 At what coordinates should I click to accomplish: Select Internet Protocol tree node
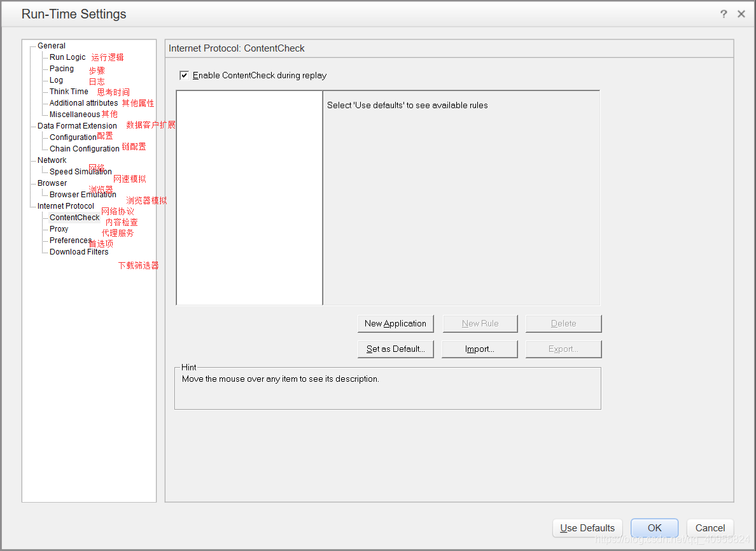point(66,206)
